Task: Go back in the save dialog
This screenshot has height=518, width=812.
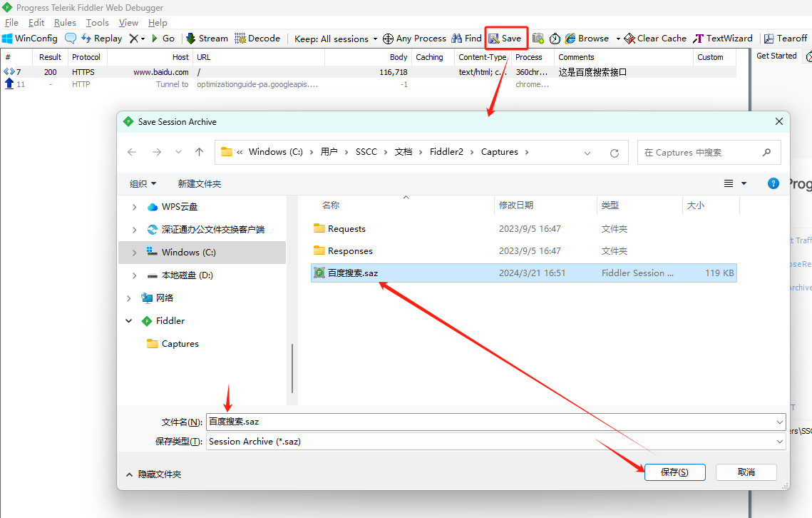Action: 132,152
